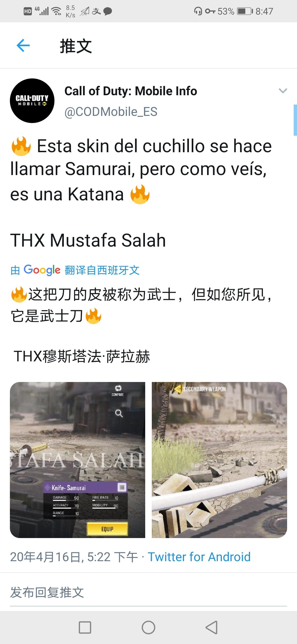
Task: Open Call of Duty: Mobile Info profile name
Action: tap(131, 91)
